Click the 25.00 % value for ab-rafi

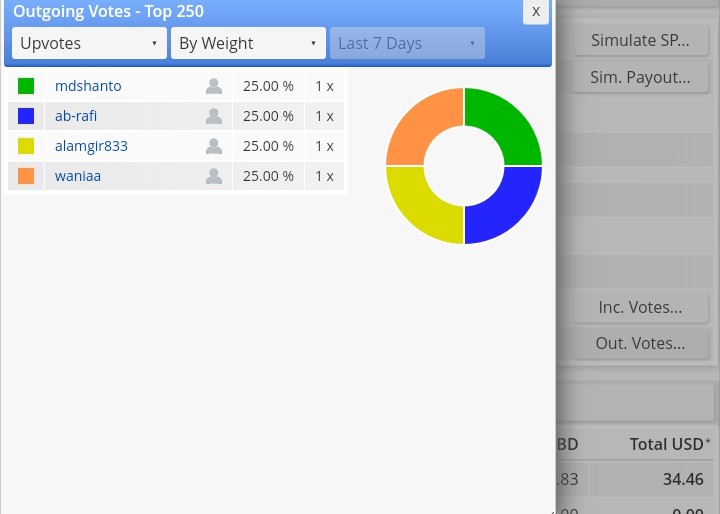[268, 116]
